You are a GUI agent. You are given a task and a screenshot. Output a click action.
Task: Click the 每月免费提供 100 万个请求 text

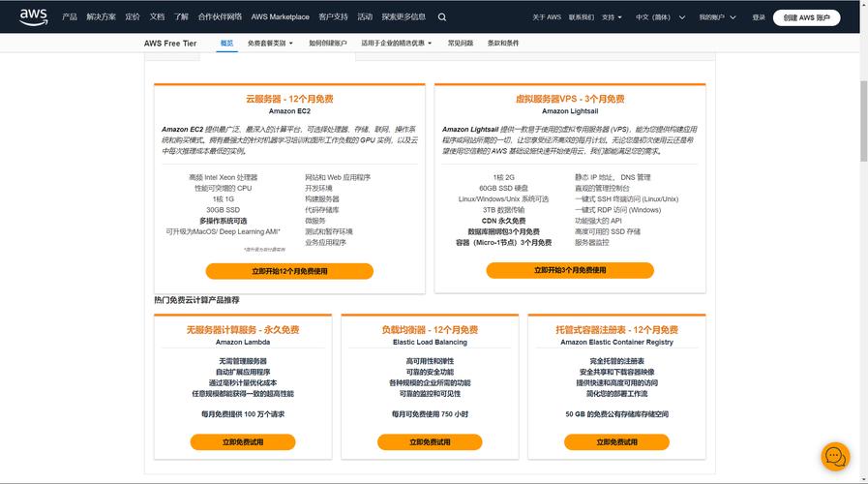pyautogui.click(x=243, y=414)
